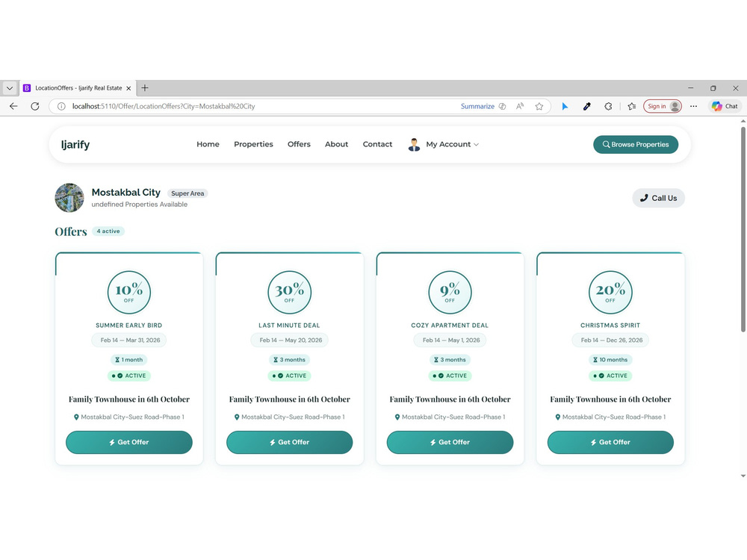Open the Contact page link

(377, 144)
